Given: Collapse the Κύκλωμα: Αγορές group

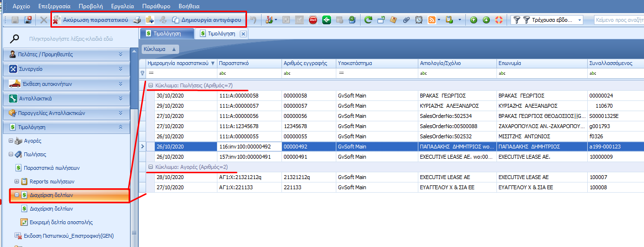Looking at the screenshot, I should [150, 166].
